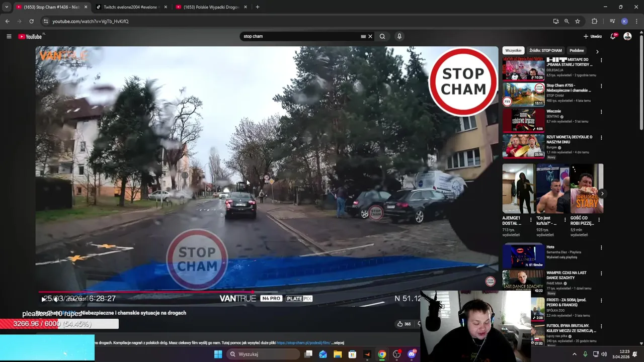The image size is (644, 362).
Task: Show hidden tray icons chevron
Action: pos(575,354)
